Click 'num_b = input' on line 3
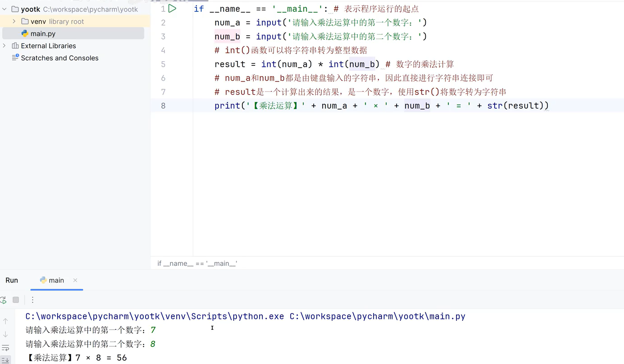The width and height of the screenshot is (624, 364). [248, 36]
